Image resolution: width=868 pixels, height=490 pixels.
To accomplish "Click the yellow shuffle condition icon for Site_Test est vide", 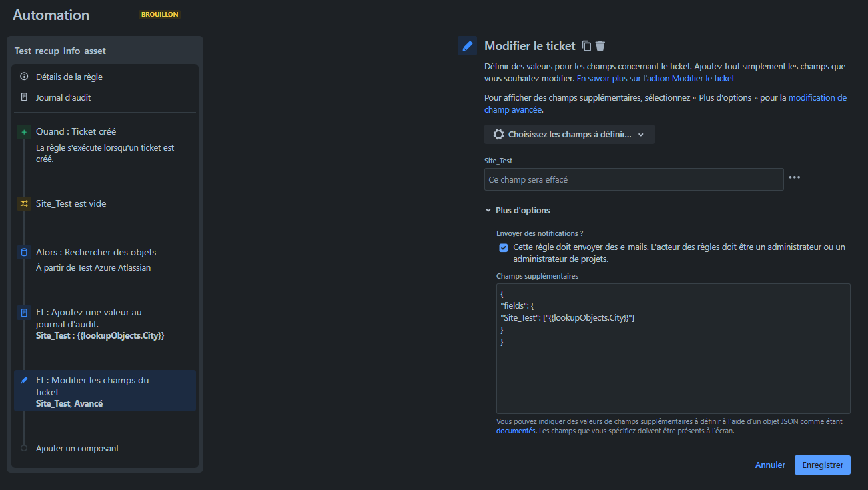I will pos(24,204).
